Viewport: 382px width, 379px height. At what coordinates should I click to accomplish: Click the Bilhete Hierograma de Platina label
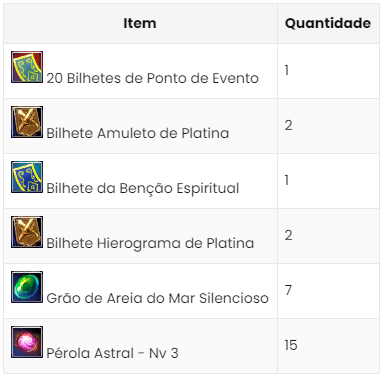click(x=150, y=243)
